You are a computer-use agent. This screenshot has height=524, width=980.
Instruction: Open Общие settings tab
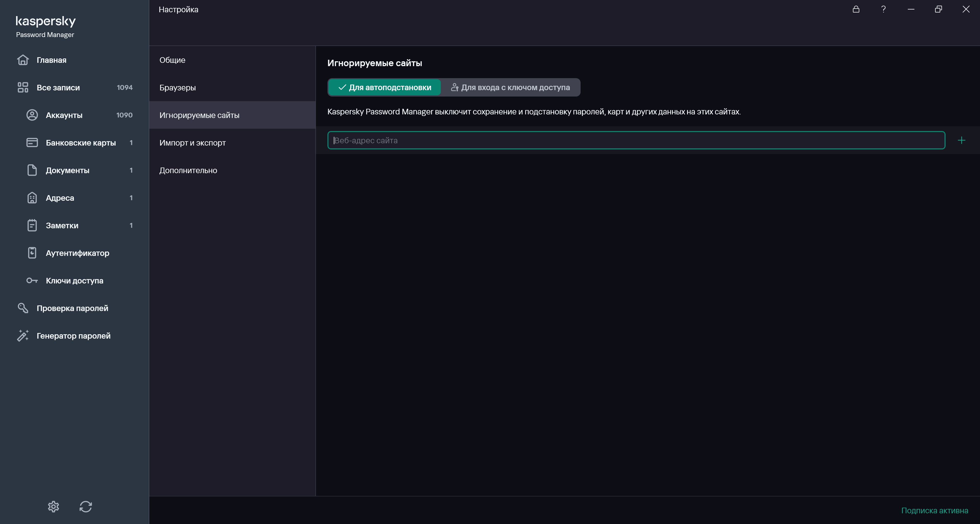[172, 60]
